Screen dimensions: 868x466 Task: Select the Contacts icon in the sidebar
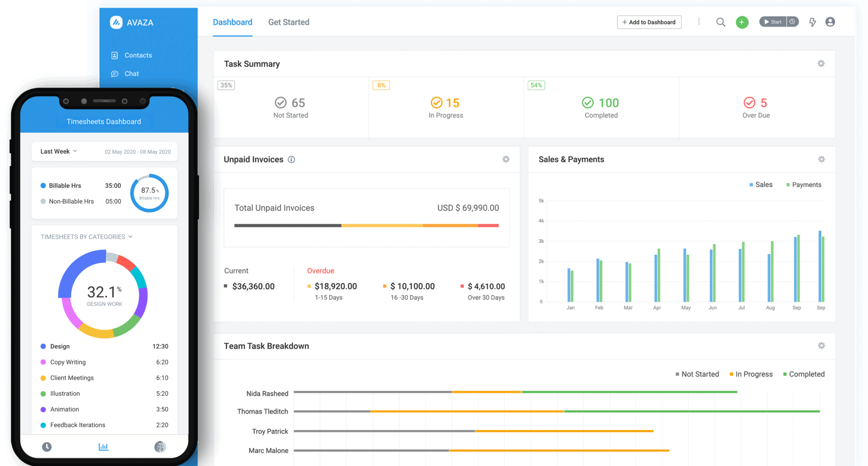[x=114, y=55]
